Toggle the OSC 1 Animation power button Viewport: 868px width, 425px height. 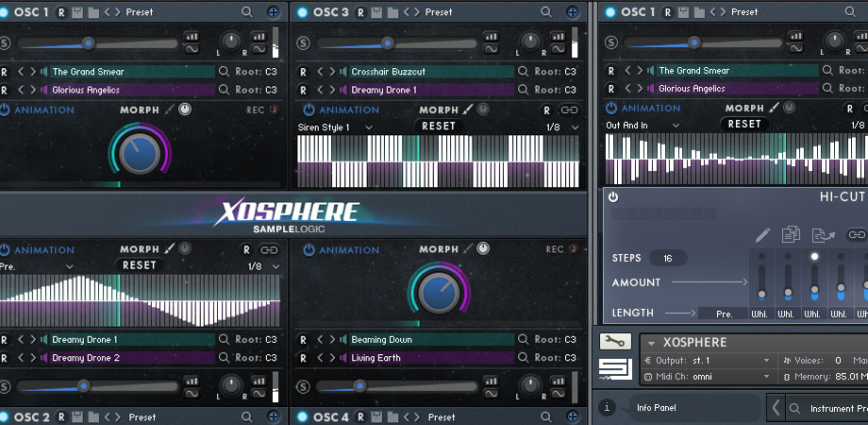pos(5,110)
